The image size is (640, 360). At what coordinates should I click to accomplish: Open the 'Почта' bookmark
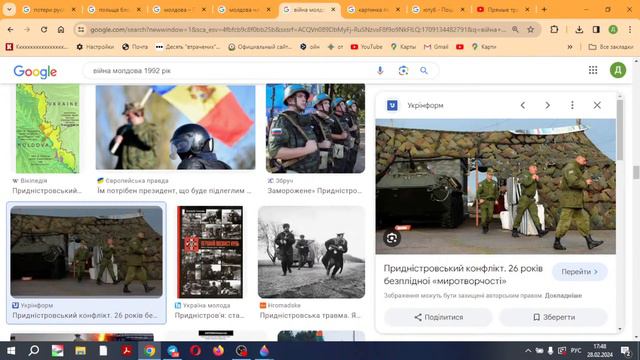(135, 47)
